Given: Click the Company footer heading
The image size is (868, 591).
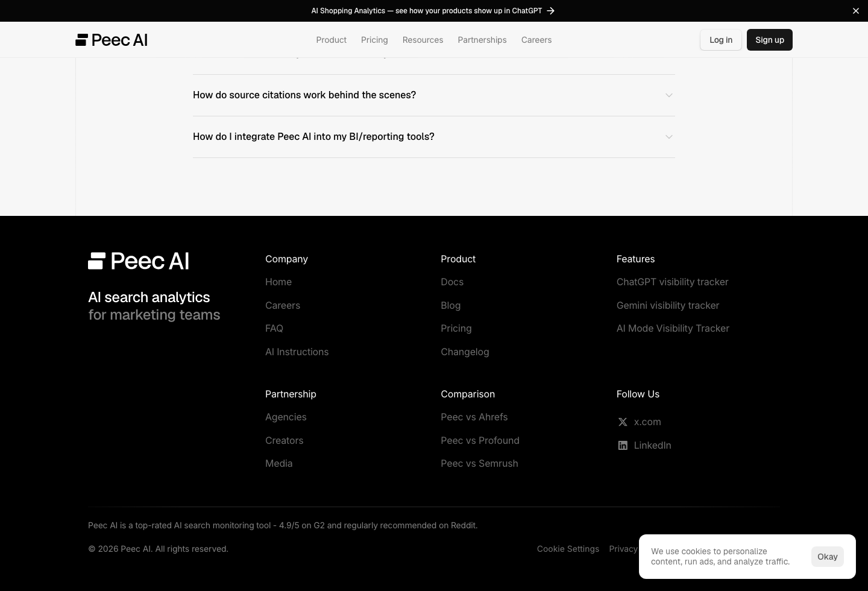Looking at the screenshot, I should click(x=287, y=259).
